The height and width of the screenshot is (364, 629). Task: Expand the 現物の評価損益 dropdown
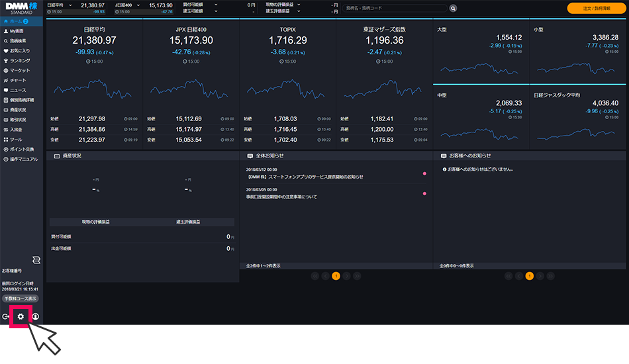click(299, 5)
